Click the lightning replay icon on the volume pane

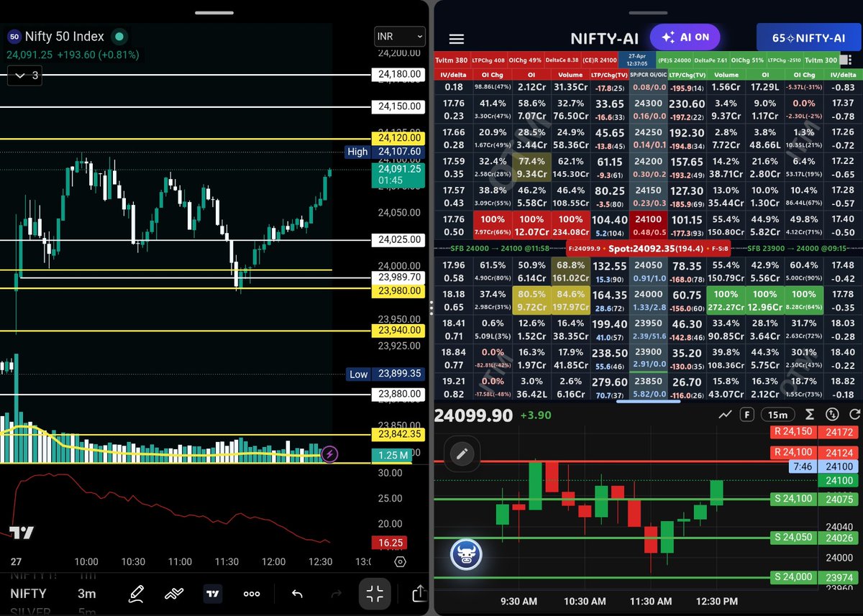click(x=329, y=454)
